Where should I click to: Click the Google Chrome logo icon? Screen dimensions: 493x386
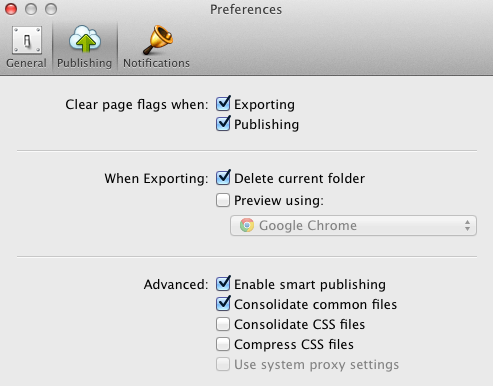[247, 226]
